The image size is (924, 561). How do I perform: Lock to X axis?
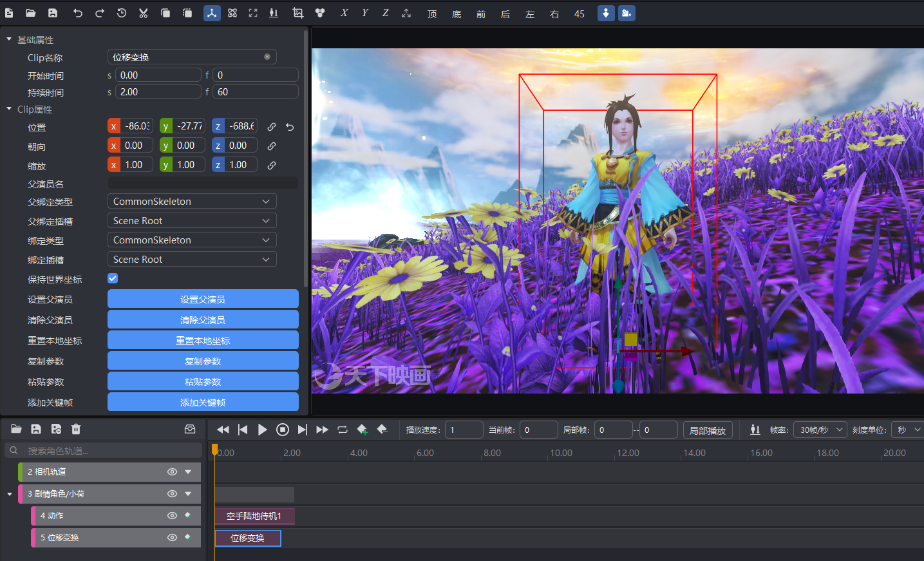[x=344, y=13]
